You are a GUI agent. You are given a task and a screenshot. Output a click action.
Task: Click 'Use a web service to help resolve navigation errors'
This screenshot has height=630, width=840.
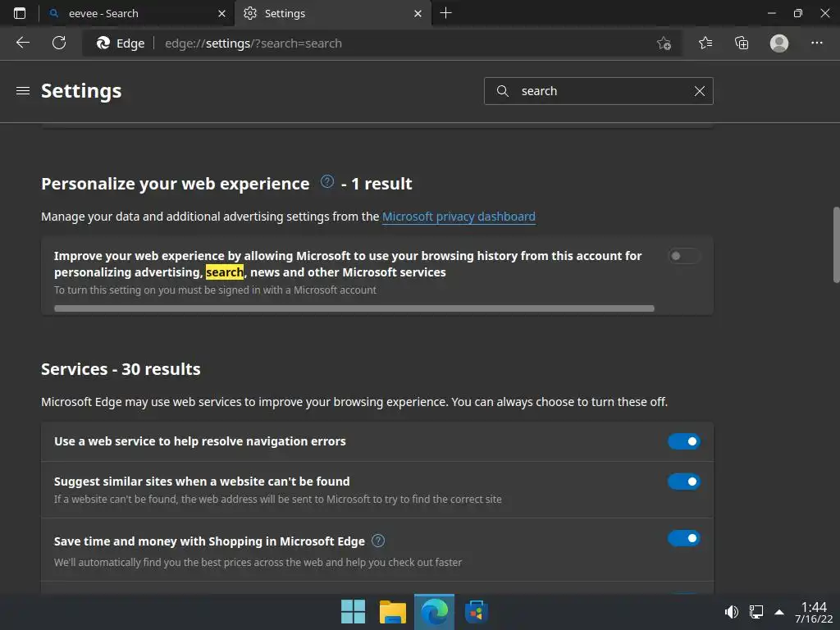pos(200,441)
